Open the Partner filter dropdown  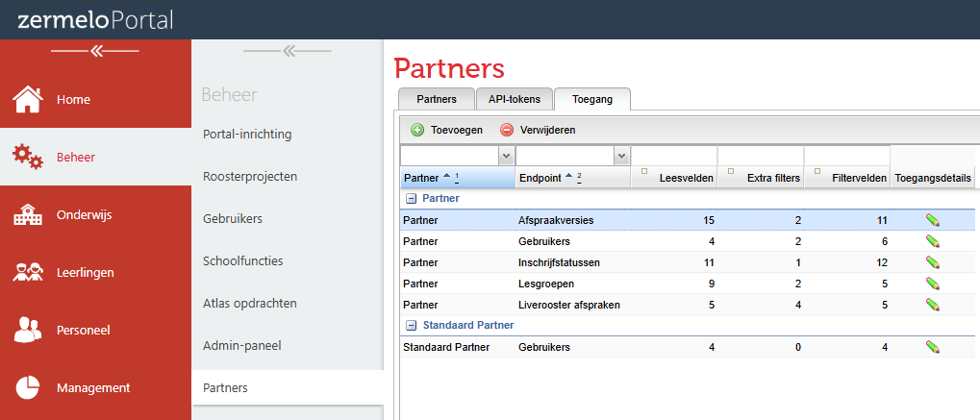point(505,155)
